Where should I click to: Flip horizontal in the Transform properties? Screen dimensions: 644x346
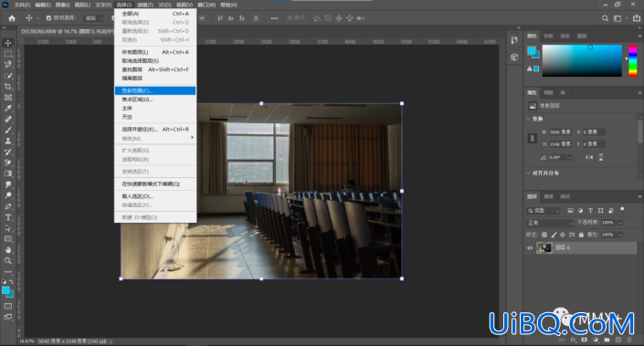tap(589, 157)
